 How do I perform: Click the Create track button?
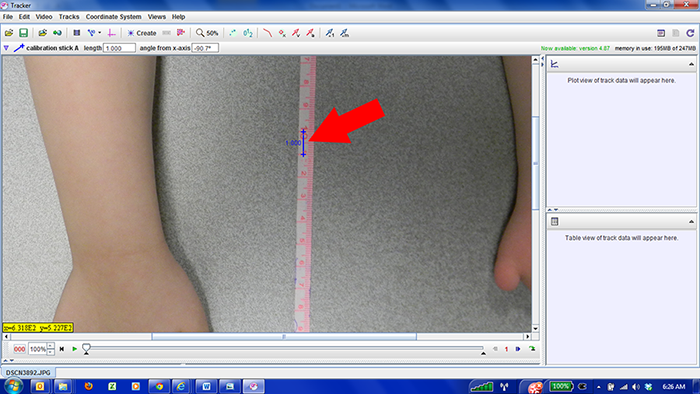(x=142, y=33)
